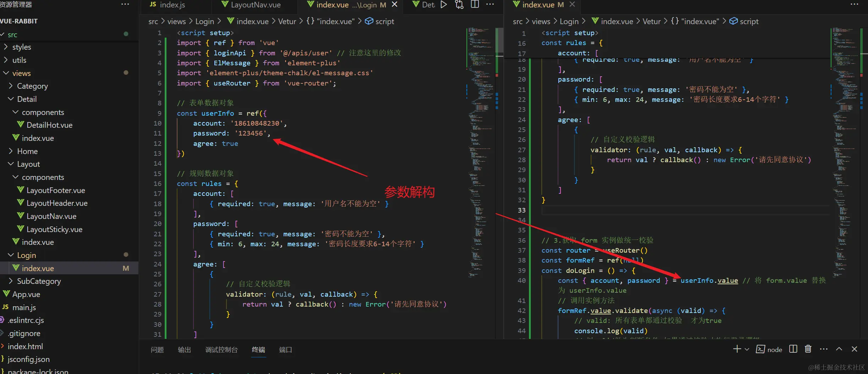Select the Terminal (终端) panel tab
The width and height of the screenshot is (868, 374).
coord(258,350)
